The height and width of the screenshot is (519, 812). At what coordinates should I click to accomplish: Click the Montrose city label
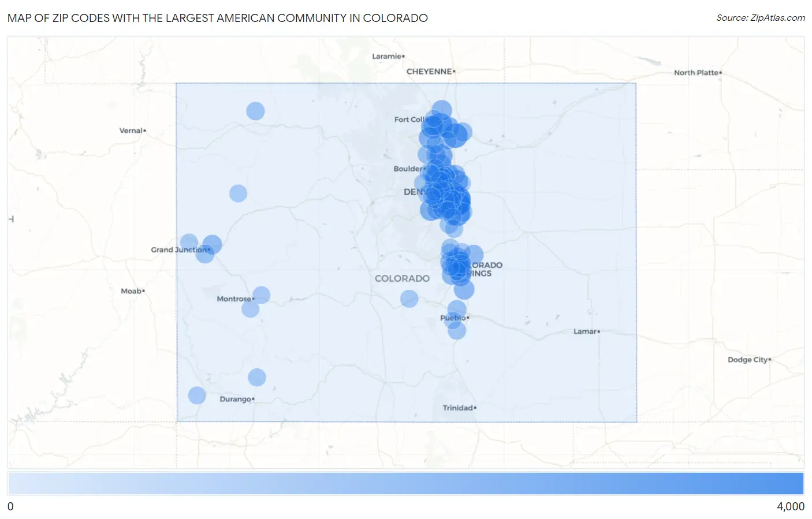[235, 299]
